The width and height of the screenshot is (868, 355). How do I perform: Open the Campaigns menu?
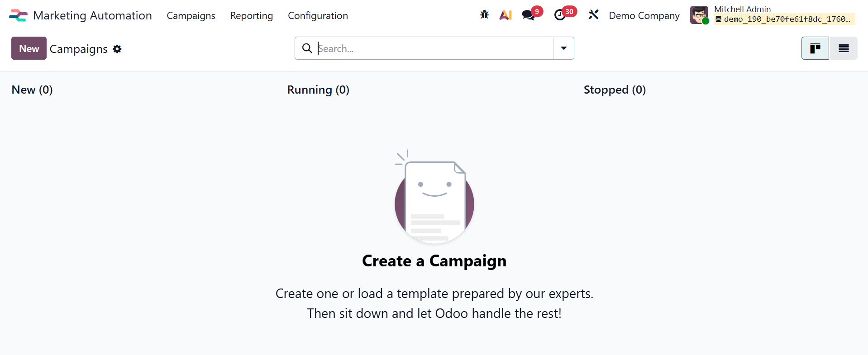pyautogui.click(x=191, y=15)
